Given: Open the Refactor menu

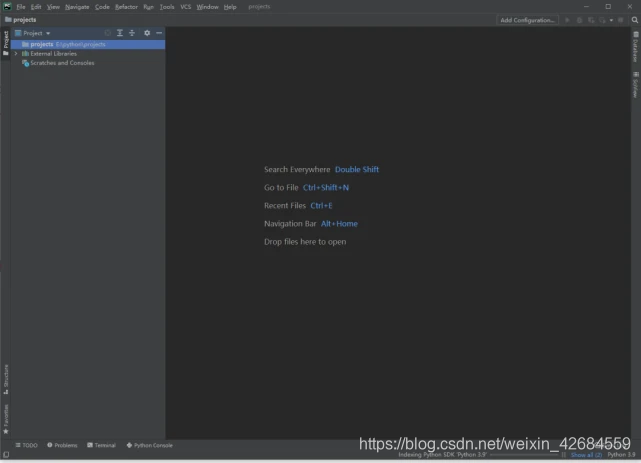Looking at the screenshot, I should pos(126,7).
